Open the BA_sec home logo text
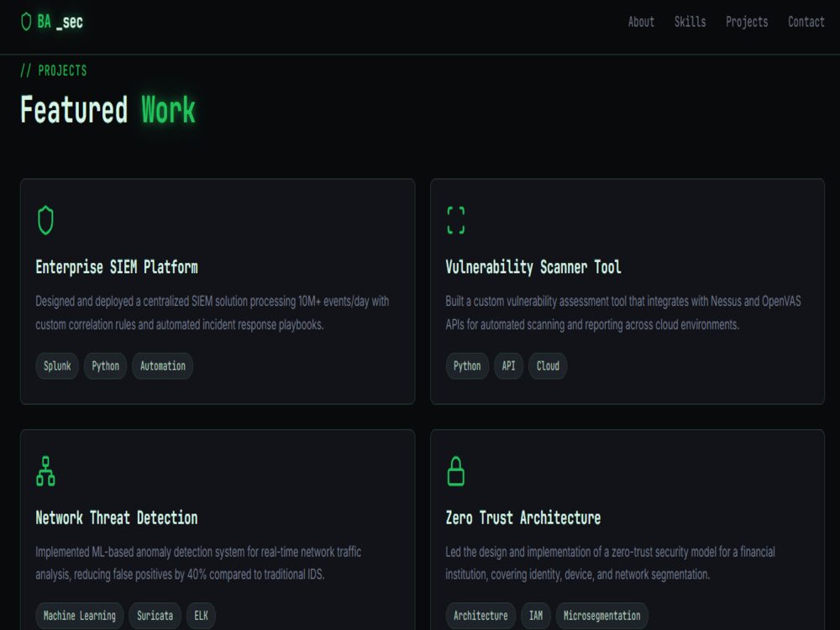 tap(60, 22)
